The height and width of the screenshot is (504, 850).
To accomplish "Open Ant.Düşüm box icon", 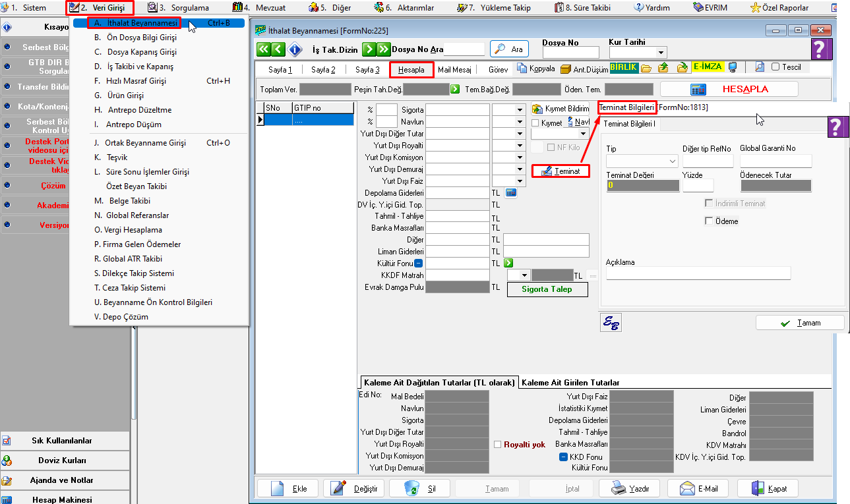I will [584, 69].
